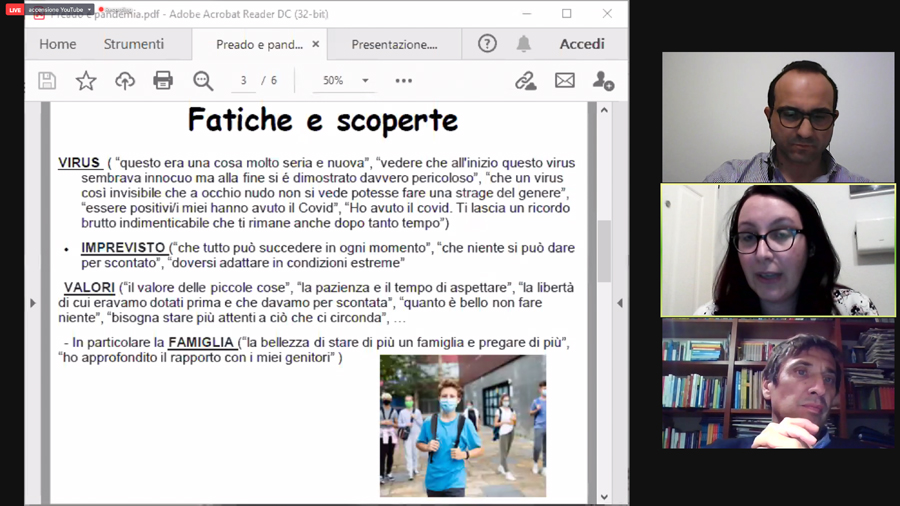This screenshot has height=506, width=900.
Task: Click the Share link icon
Action: (x=525, y=81)
